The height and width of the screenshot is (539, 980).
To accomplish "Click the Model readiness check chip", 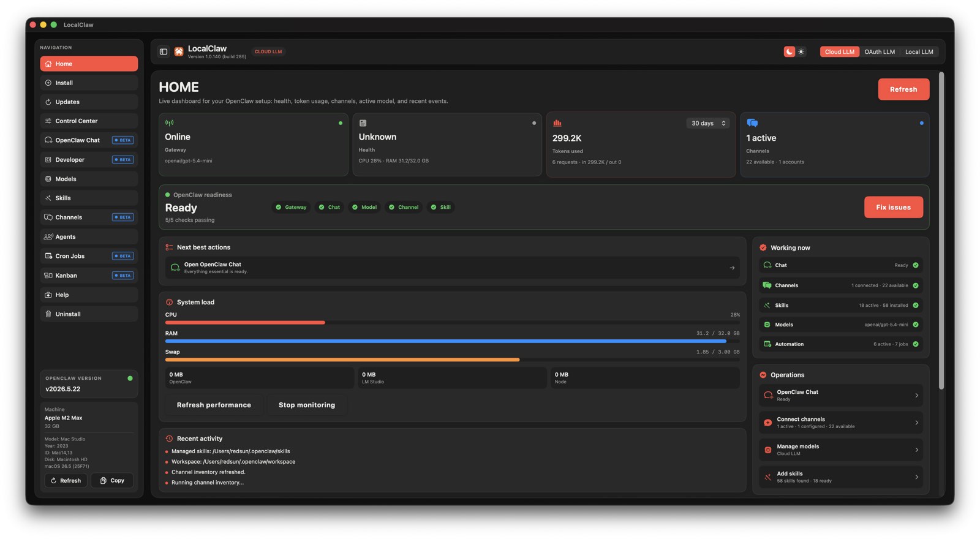I will pos(364,208).
